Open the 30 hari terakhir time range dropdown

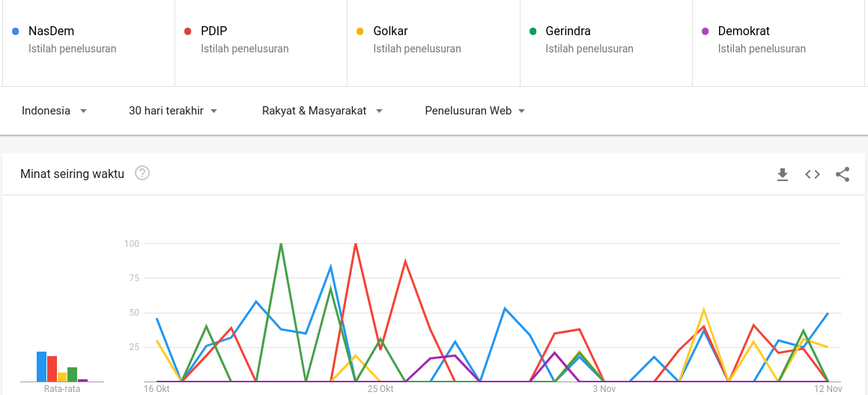pyautogui.click(x=173, y=111)
